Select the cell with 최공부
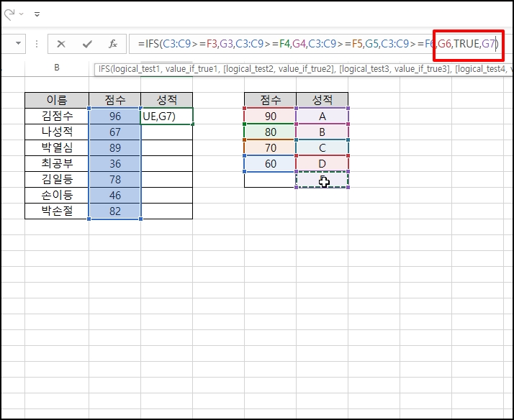This screenshot has height=420, width=514. pyautogui.click(x=57, y=163)
